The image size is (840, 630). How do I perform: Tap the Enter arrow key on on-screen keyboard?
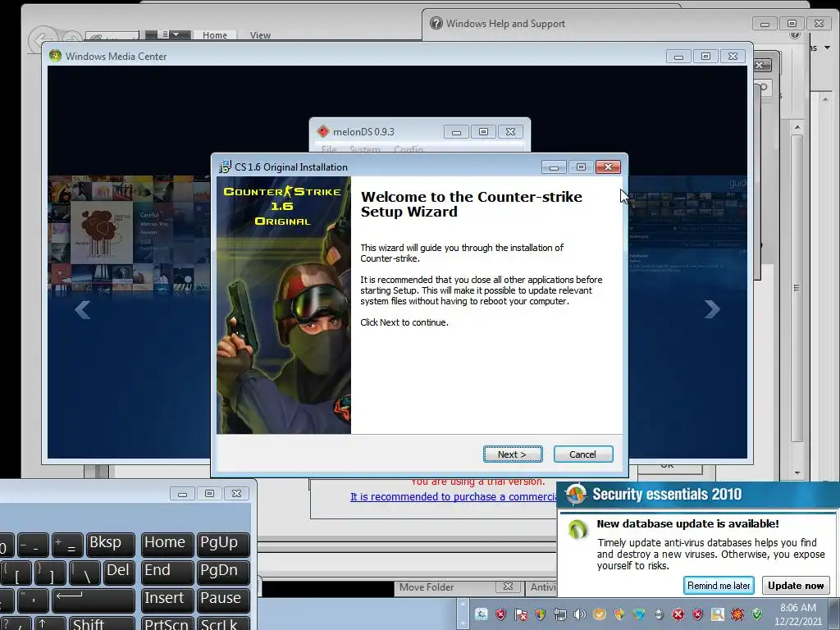[93, 600]
